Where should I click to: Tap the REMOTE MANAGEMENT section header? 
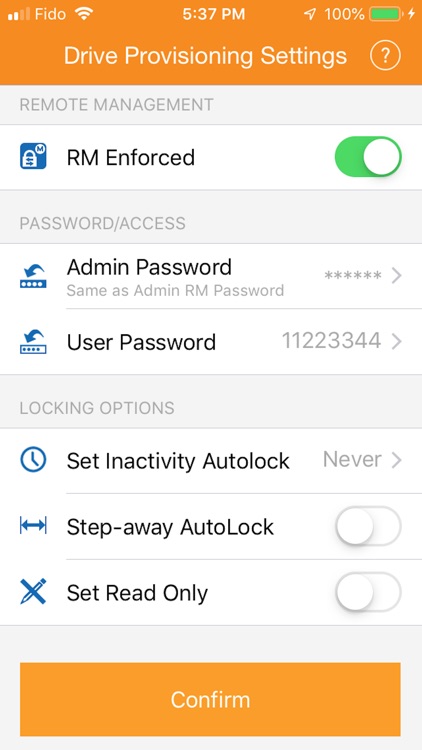[116, 105]
